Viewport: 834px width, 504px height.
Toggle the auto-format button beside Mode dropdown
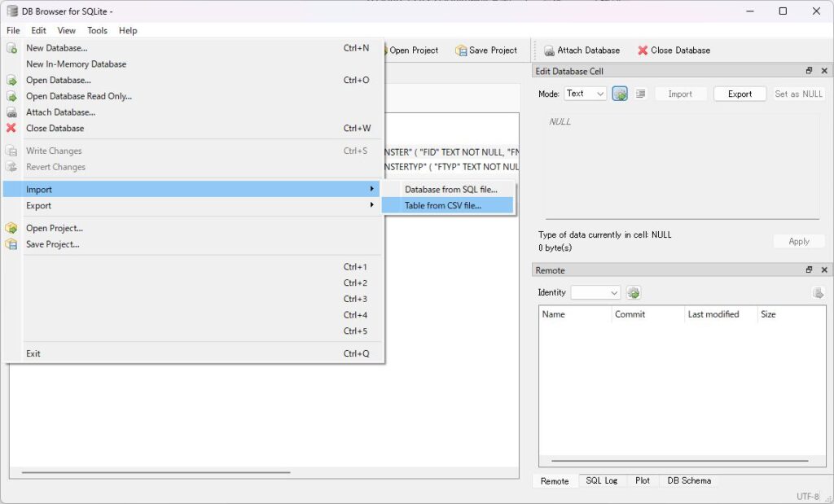(620, 94)
